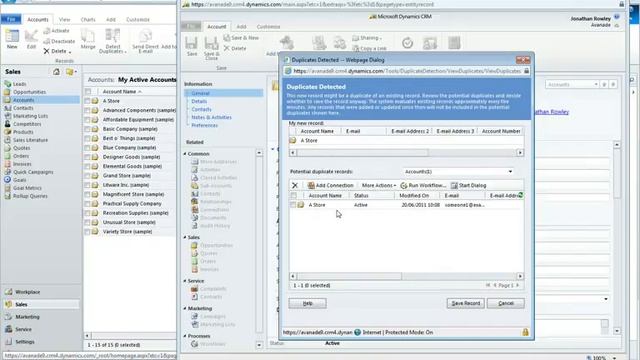
Task: Switch to the View ribbon tab
Action: [64, 20]
